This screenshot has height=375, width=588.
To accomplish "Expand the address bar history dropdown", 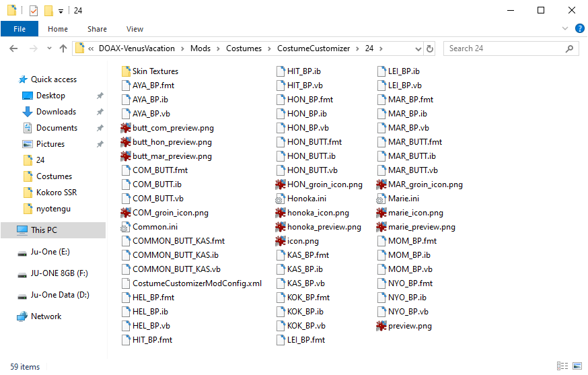I will [418, 48].
